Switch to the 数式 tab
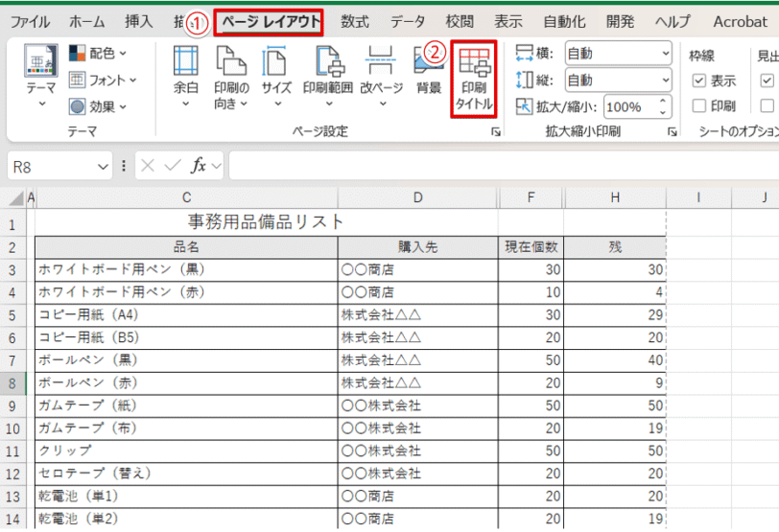 point(355,22)
